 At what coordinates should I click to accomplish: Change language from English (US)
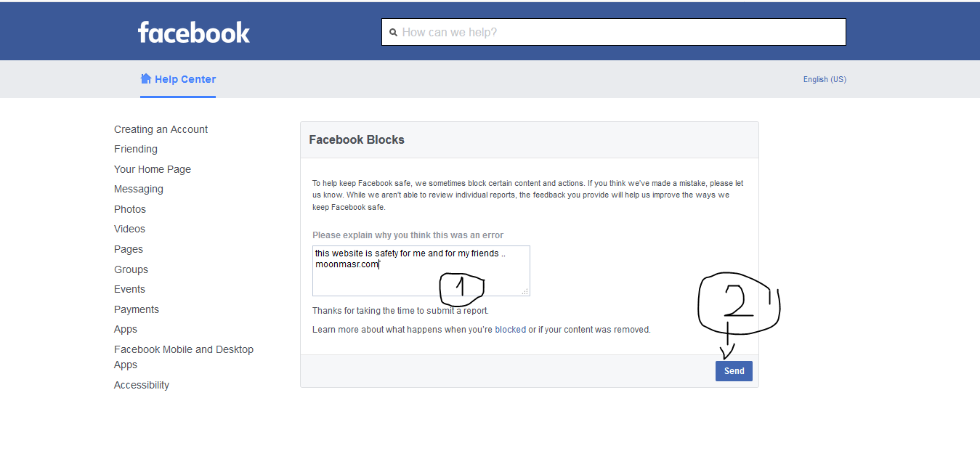click(x=825, y=79)
